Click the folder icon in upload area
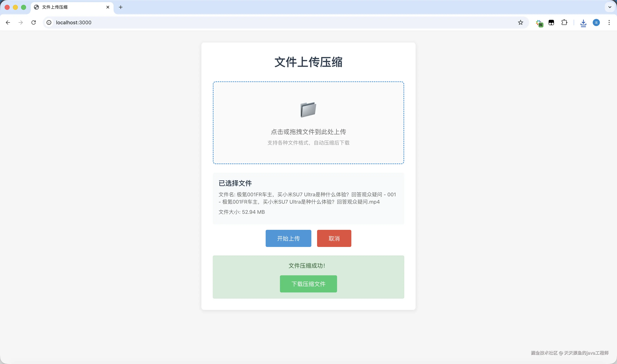Viewport: 617px width, 364px height. 308,110
